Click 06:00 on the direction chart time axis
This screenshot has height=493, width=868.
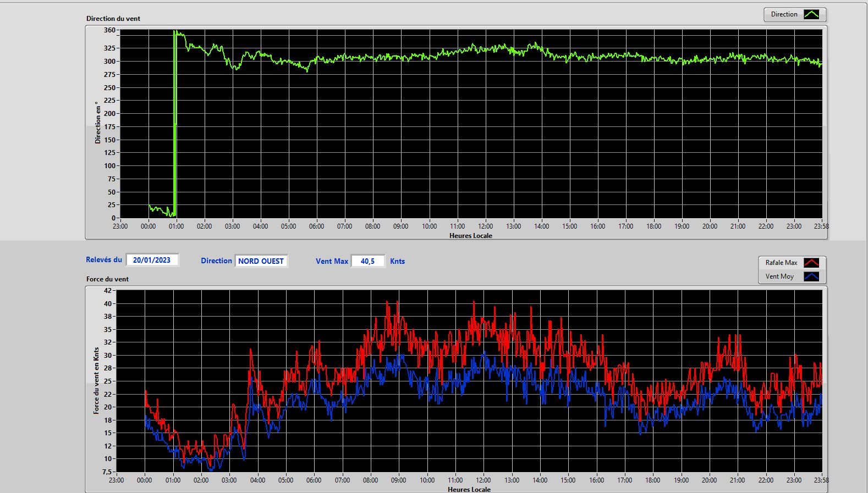[x=316, y=226]
